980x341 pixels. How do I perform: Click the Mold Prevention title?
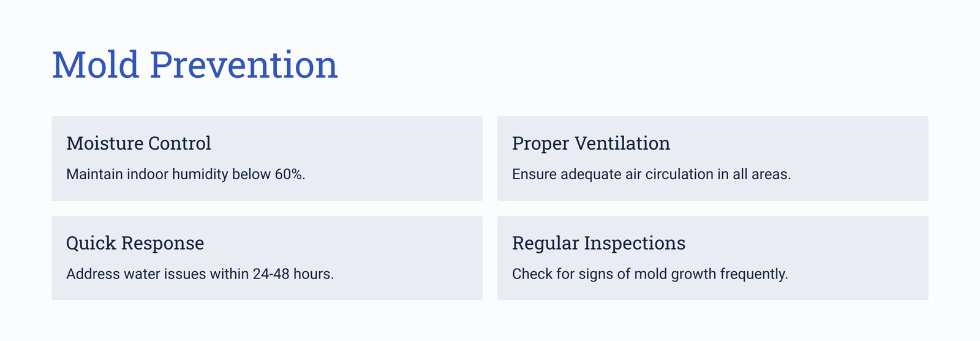pyautogui.click(x=195, y=64)
